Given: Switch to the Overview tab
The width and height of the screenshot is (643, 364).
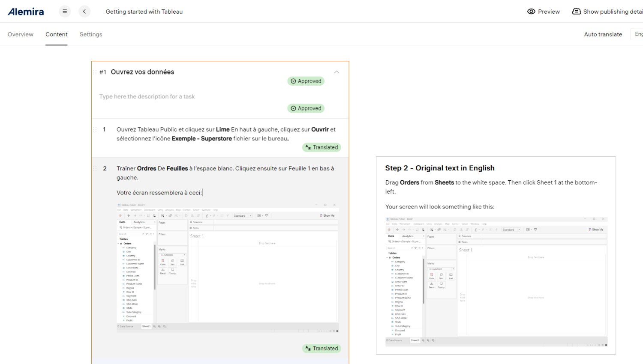Looking at the screenshot, I should coord(21,34).
